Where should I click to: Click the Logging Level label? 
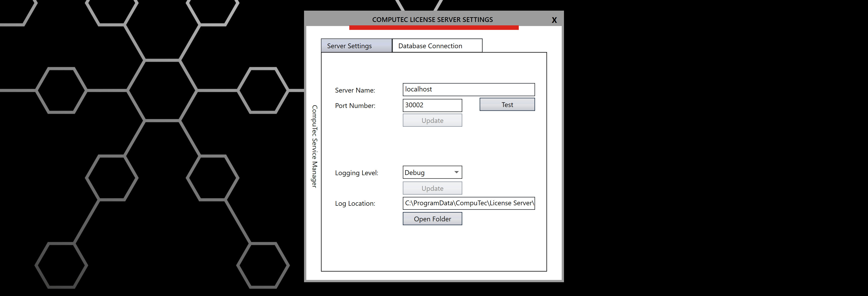pos(356,173)
